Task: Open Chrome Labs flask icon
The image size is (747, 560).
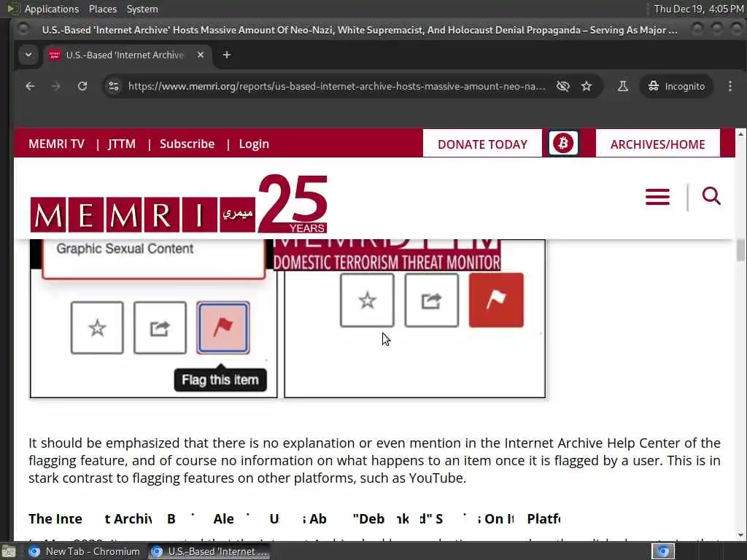Action: tap(623, 86)
